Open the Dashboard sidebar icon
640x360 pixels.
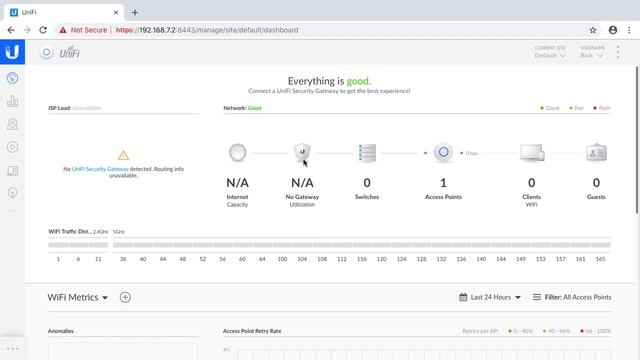click(12, 78)
